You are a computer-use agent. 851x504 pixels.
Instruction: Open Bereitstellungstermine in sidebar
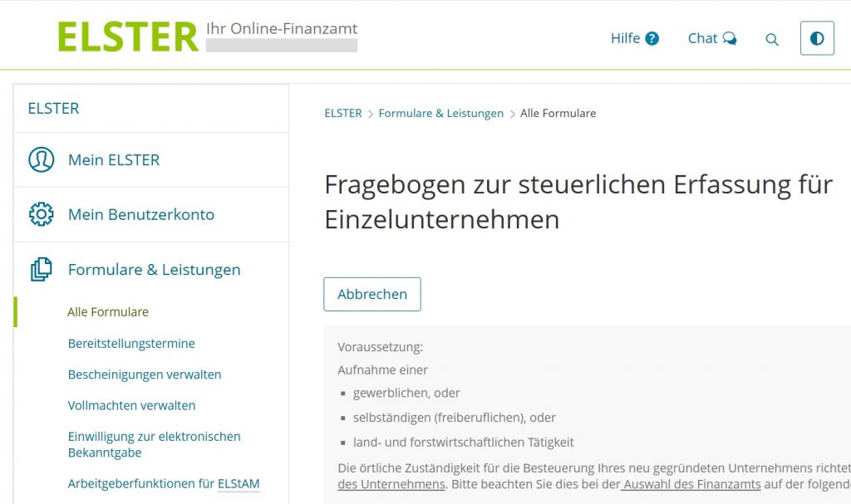(131, 343)
